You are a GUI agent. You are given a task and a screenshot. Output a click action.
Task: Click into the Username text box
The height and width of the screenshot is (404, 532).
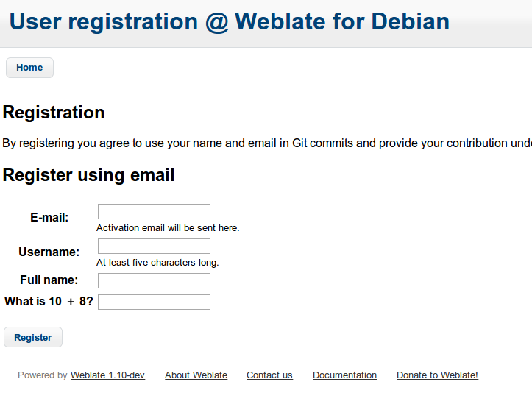pos(154,247)
